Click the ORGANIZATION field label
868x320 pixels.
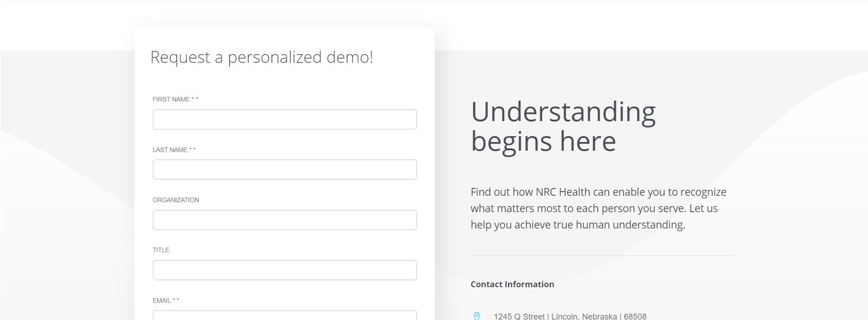pos(176,200)
